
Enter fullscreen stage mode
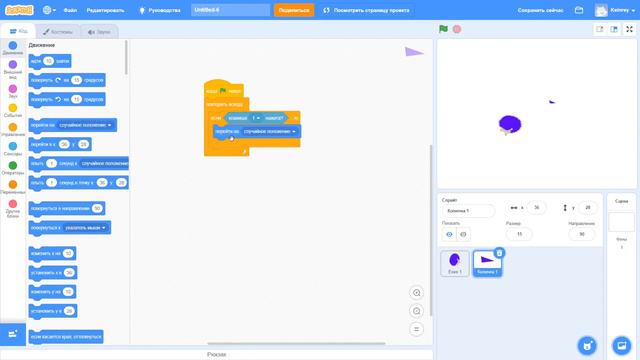[x=629, y=29]
